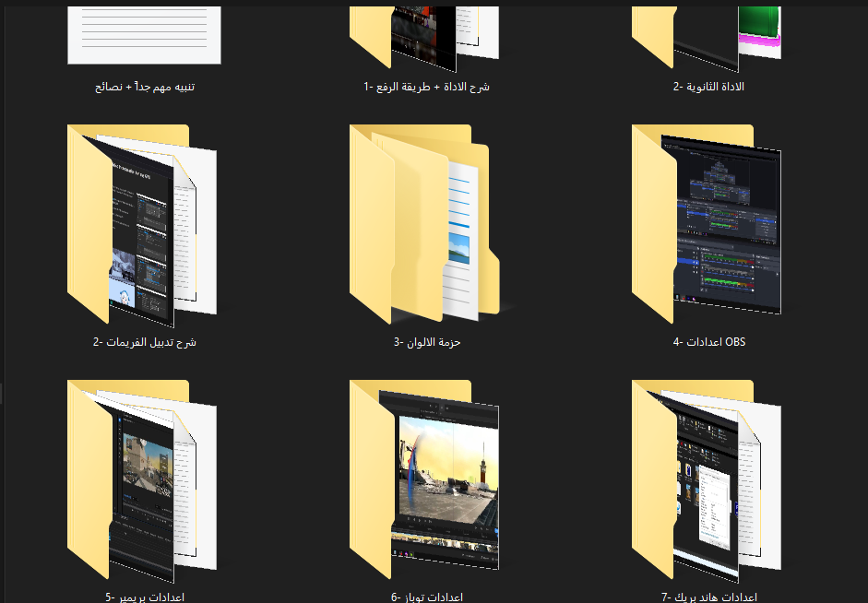Select the 3- حزمة الالوان folder icon
Screen dimensions: 868x603
click(424, 225)
